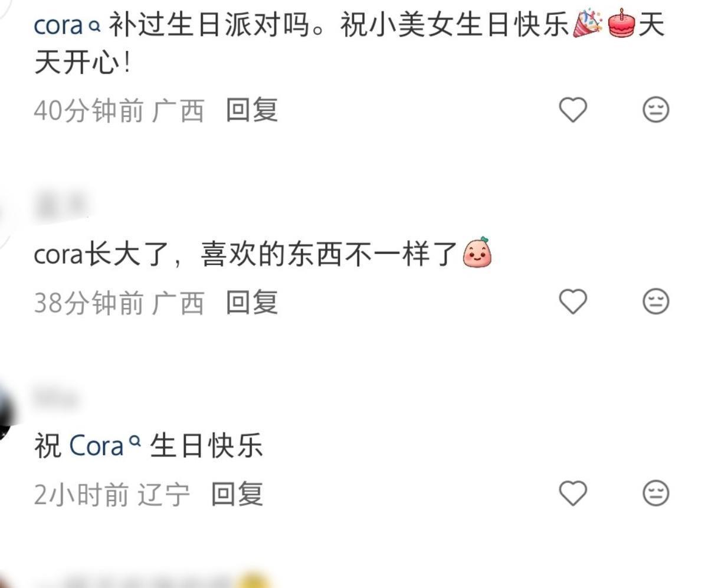Reply to the 38分钟前 广西 comment

(252, 302)
